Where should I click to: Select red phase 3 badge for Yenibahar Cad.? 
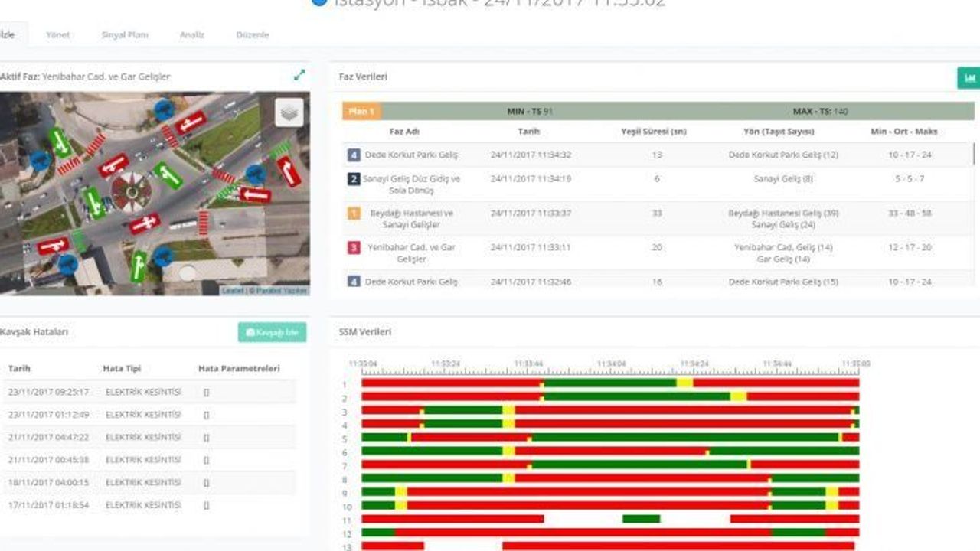click(x=354, y=248)
